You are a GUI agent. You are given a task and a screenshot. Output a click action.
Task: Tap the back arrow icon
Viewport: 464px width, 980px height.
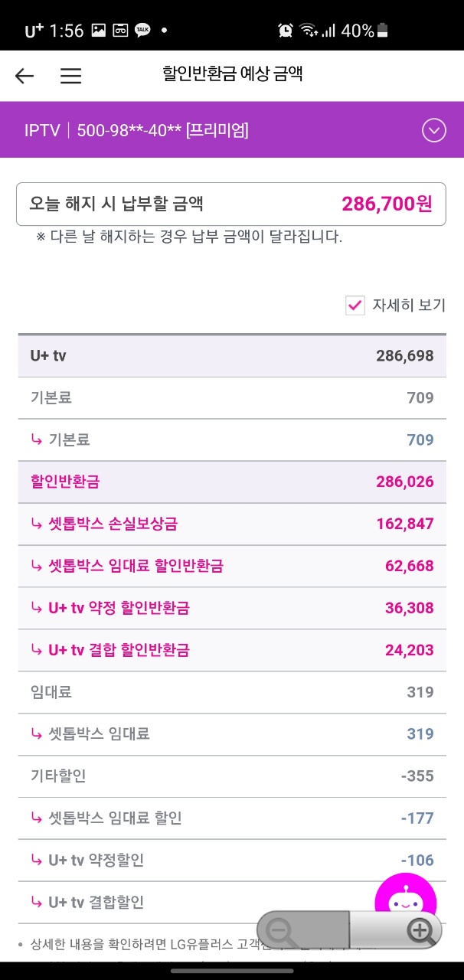point(25,75)
